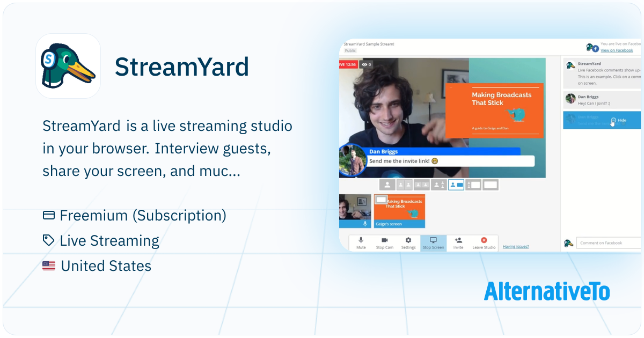Click the Public label under the stream title
This screenshot has width=644, height=338.
click(350, 50)
